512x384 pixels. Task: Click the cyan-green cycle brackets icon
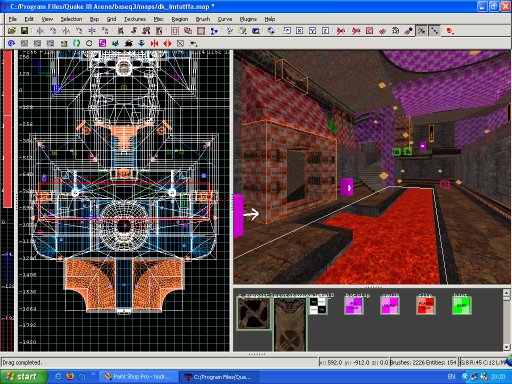77,43
